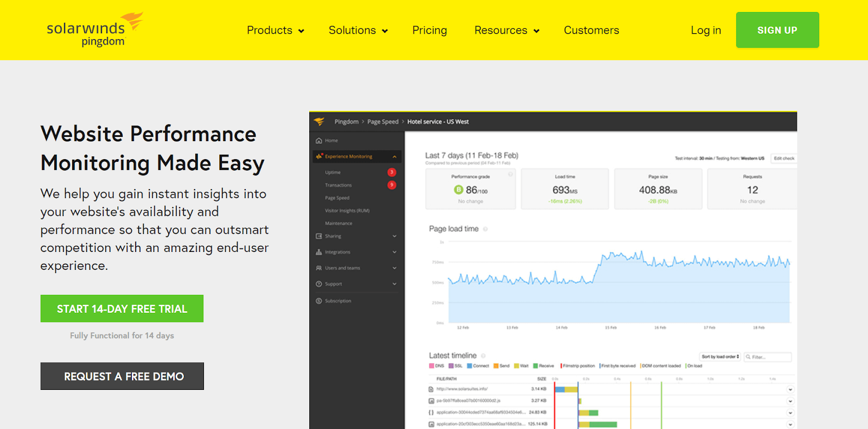Click REQUEST A FREE DEMO button

tap(122, 376)
